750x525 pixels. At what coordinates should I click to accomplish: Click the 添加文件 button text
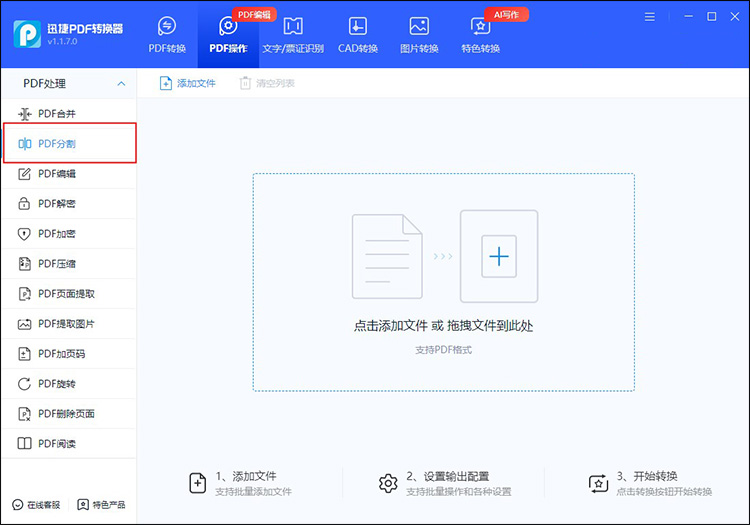click(196, 83)
